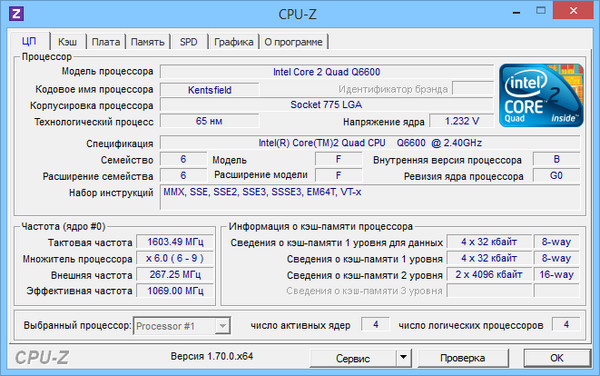Click the G0 core revision value
The width and height of the screenshot is (600, 376).
click(x=556, y=176)
